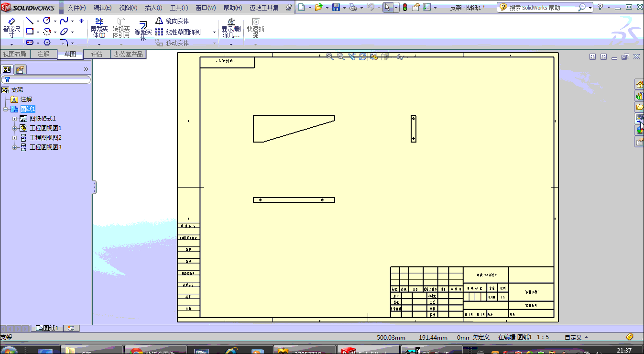Select the Arc sketch tool
The image size is (644, 354).
pos(47,32)
